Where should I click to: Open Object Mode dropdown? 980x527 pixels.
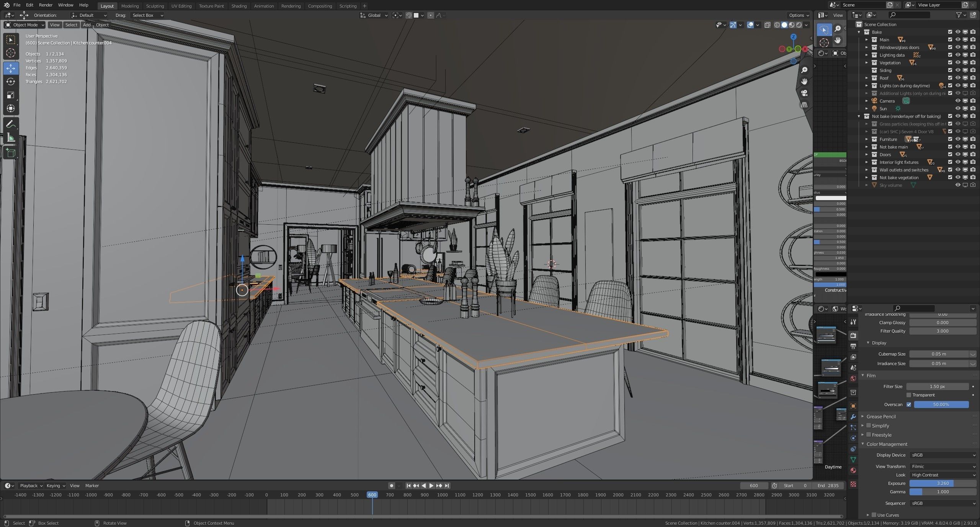[x=24, y=25]
